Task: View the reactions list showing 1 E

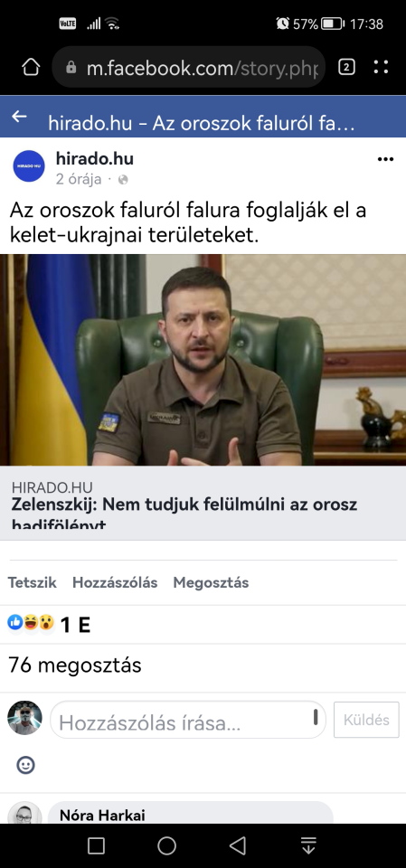Action: coord(49,625)
